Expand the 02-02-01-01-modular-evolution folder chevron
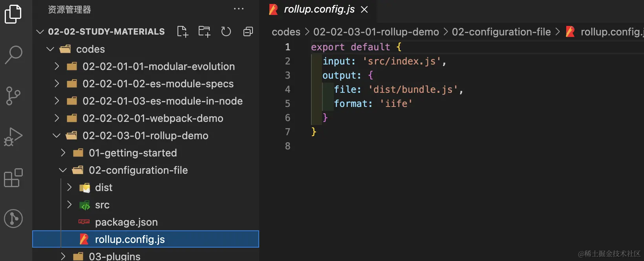The width and height of the screenshot is (644, 261). (57, 66)
